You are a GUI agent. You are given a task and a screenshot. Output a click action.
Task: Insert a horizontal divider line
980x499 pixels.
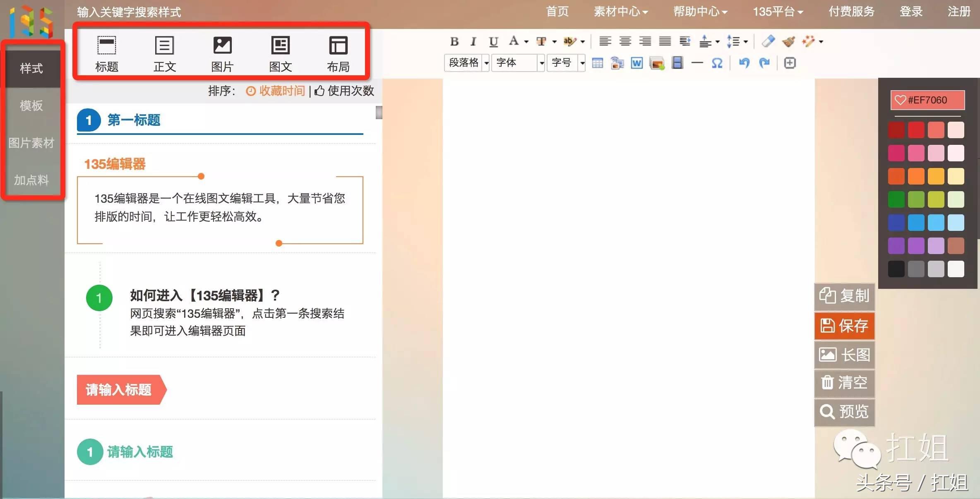(697, 63)
